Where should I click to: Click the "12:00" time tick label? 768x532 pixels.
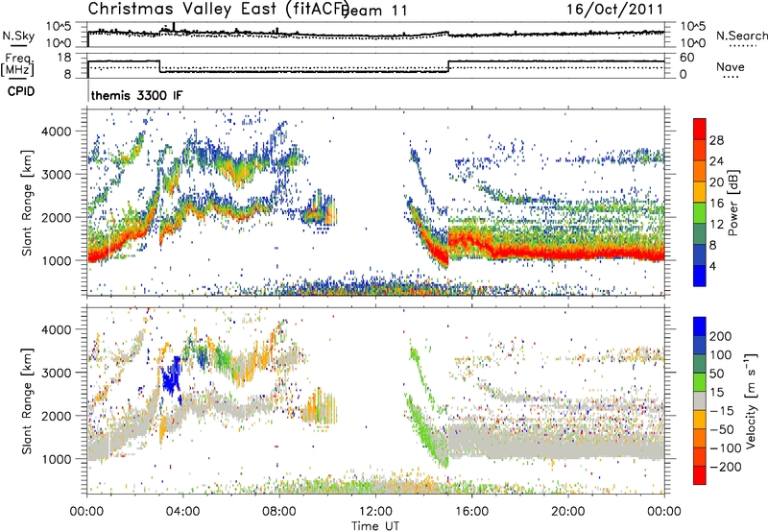point(375,512)
